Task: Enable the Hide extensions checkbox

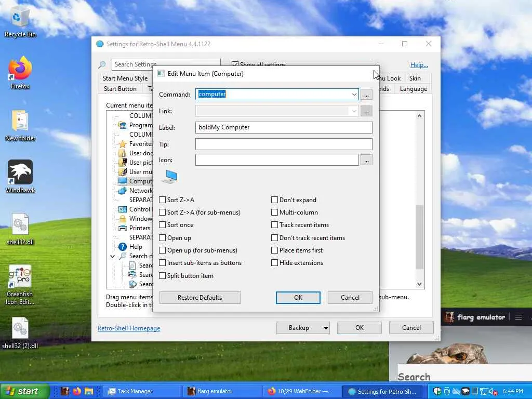Action: 274,263
